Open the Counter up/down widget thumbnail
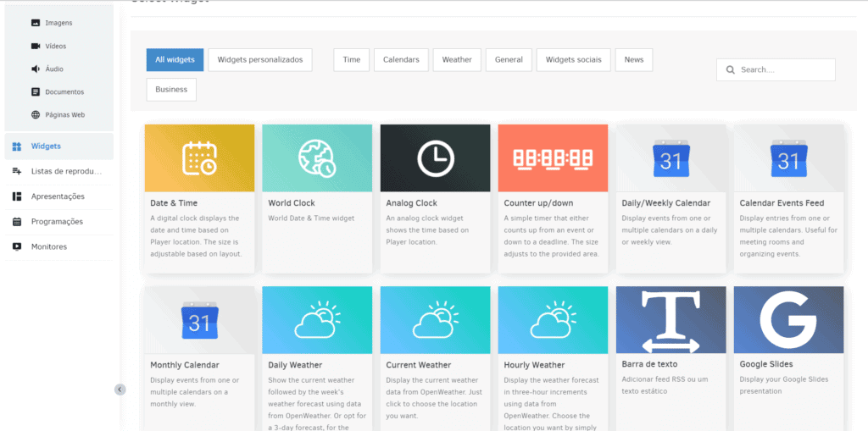 click(553, 157)
